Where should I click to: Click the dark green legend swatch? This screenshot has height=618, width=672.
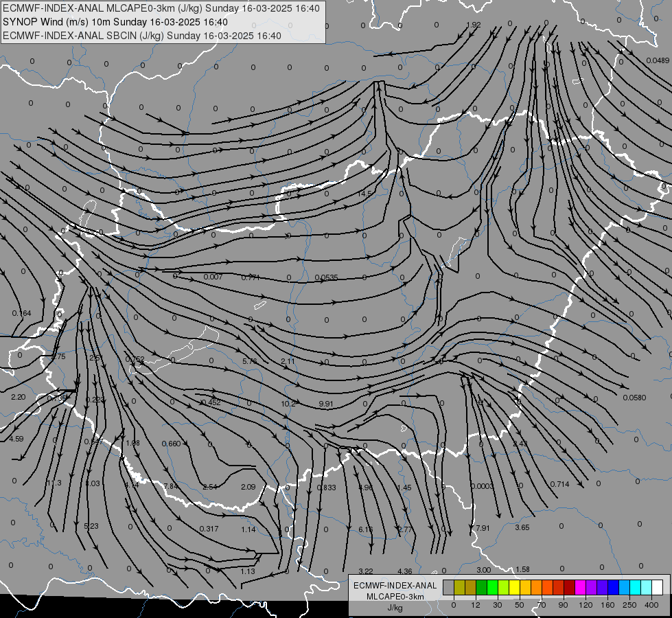pos(482,588)
